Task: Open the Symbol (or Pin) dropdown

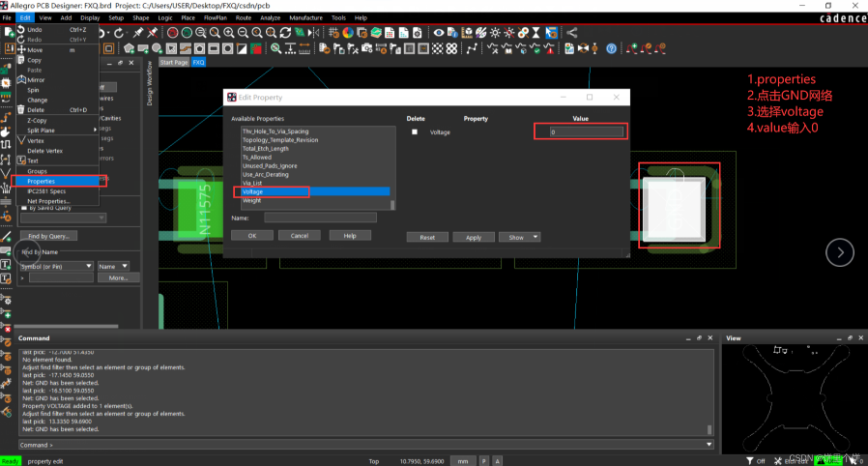Action: pyautogui.click(x=56, y=266)
